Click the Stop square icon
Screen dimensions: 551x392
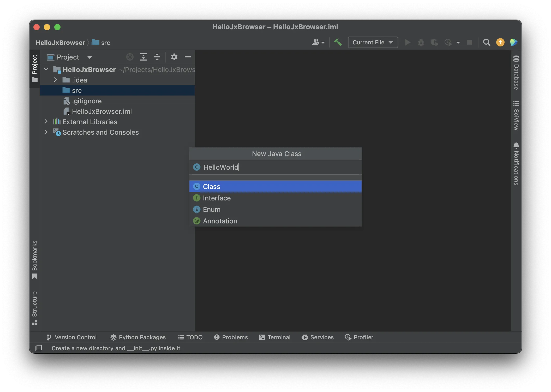coord(470,42)
